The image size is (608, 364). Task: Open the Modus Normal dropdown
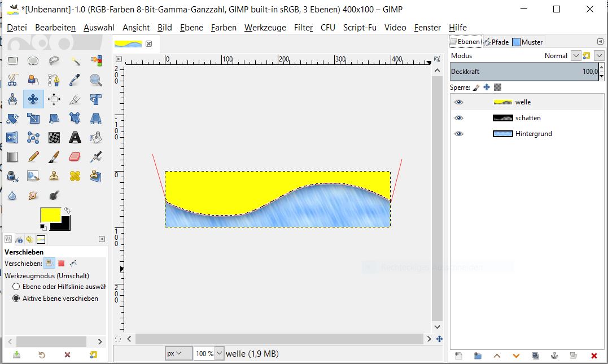575,56
